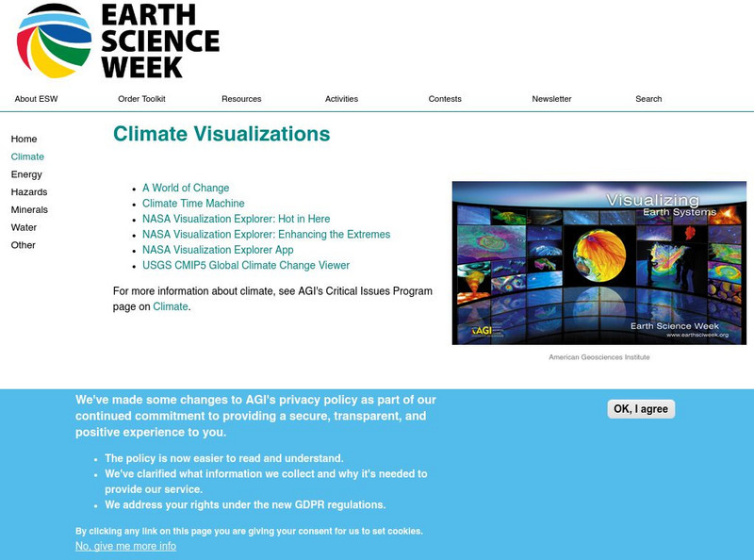Viewport: 754px width, 560px height.
Task: Select the Resources menu item
Action: coord(243,98)
